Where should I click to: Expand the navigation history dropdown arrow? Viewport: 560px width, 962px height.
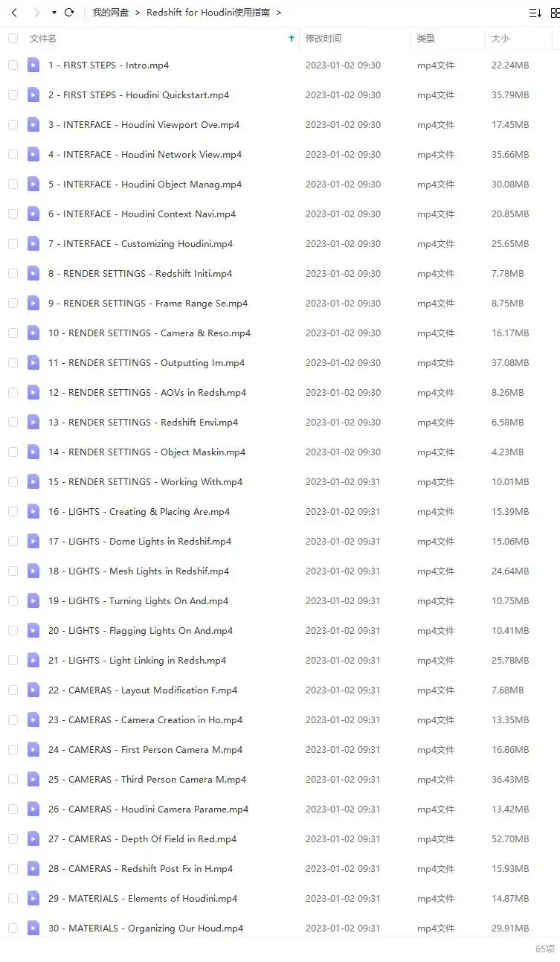[x=54, y=13]
